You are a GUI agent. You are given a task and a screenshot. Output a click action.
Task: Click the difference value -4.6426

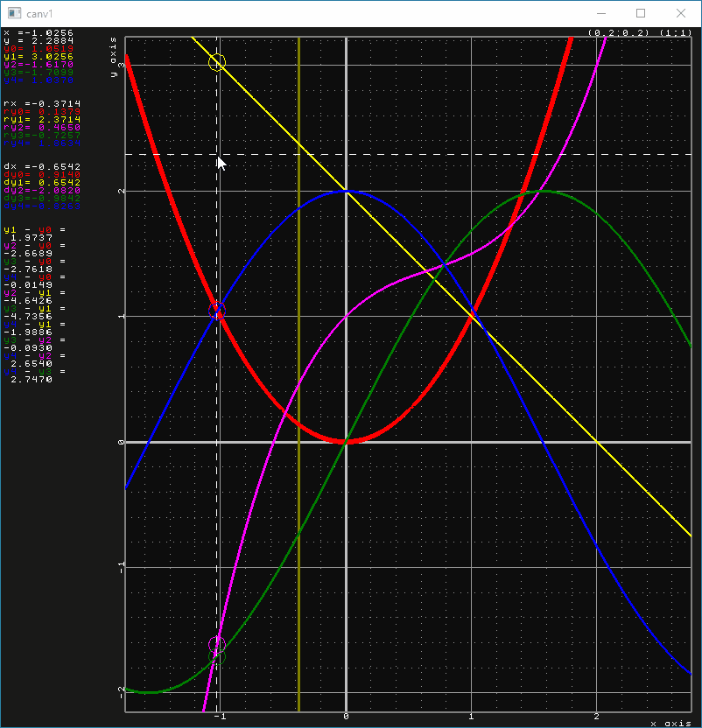[28, 301]
